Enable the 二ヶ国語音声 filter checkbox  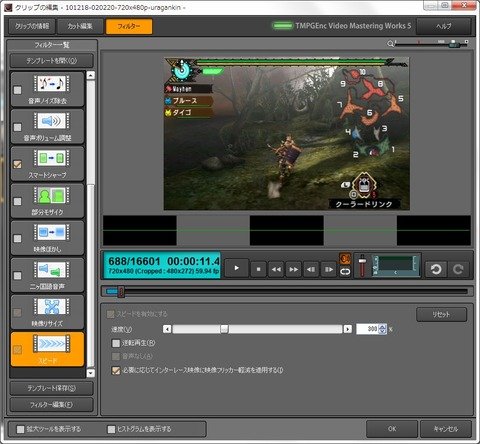tap(17, 276)
